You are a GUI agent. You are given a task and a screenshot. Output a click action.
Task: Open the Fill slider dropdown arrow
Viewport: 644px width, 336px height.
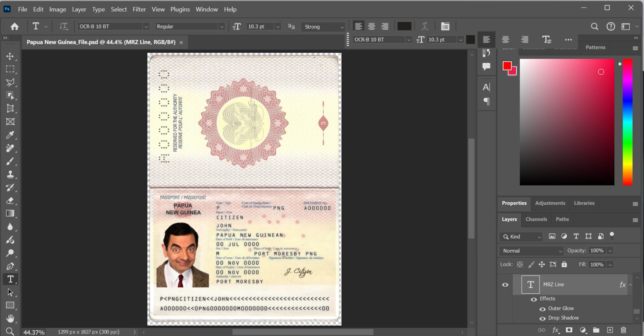pyautogui.click(x=610, y=264)
